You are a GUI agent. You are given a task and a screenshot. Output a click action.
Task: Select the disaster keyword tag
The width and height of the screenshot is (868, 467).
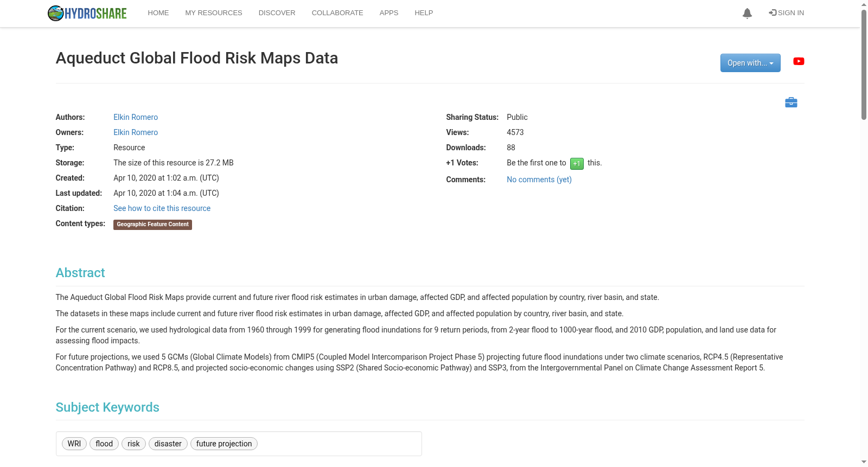coord(168,444)
